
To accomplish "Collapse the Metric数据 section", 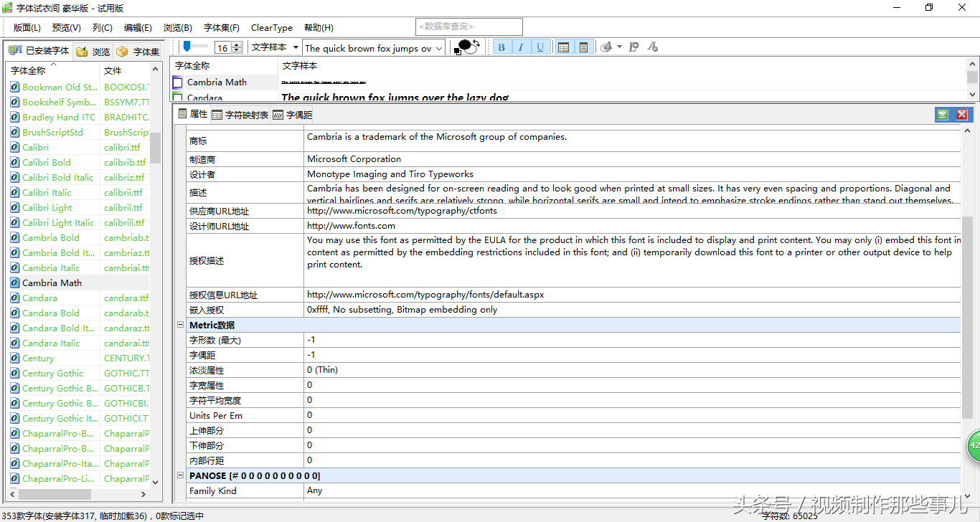I will (x=181, y=325).
